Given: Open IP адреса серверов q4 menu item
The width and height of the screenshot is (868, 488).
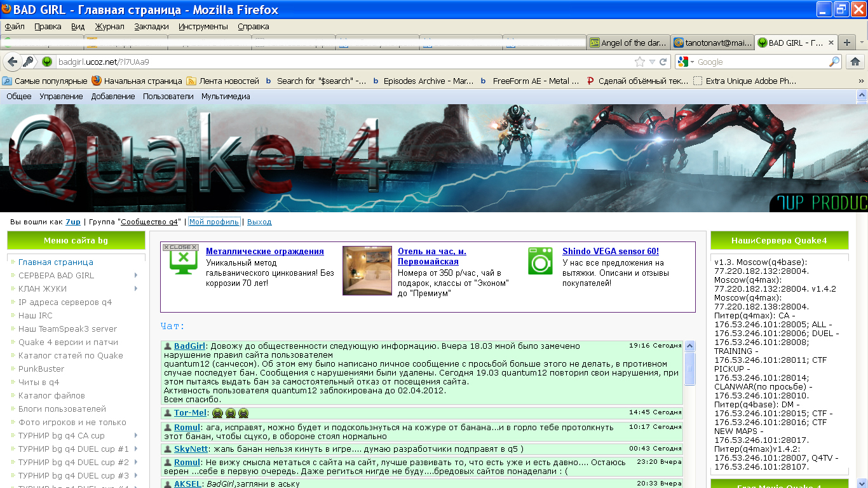Looking at the screenshot, I should tap(65, 302).
